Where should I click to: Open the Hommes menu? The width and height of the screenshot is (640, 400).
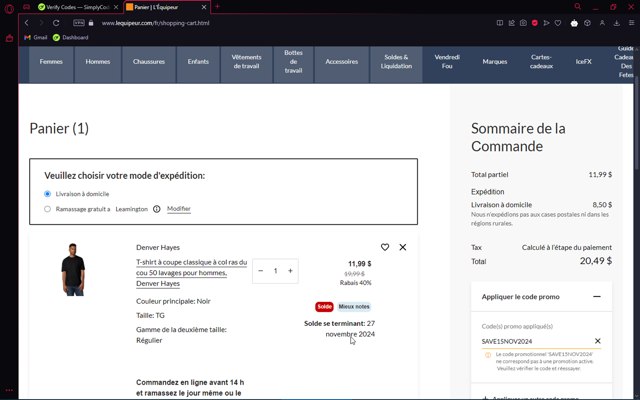(98, 62)
